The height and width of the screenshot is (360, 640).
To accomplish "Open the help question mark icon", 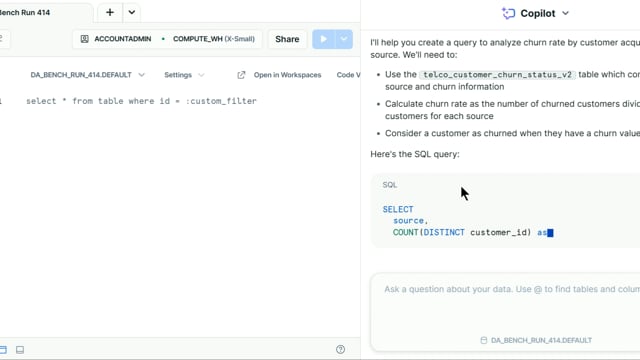I will [340, 349].
